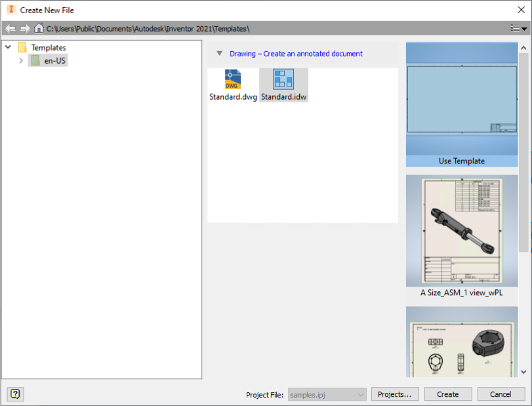
Task: Pick the part drawing template thumbnail at bottom
Action: click(462, 342)
